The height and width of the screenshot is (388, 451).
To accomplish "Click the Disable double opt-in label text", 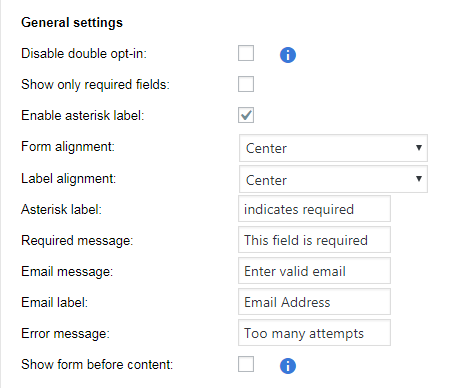I will (84, 54).
